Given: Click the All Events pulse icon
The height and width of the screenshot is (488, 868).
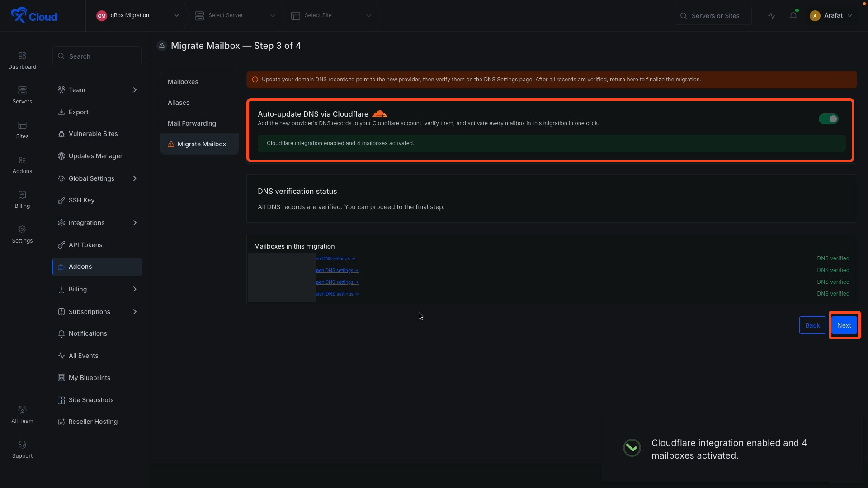Looking at the screenshot, I should tap(61, 356).
